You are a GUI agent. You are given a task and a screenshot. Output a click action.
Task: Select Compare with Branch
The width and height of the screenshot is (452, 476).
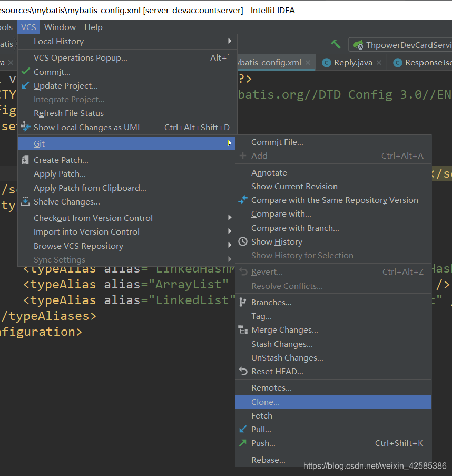click(333, 228)
